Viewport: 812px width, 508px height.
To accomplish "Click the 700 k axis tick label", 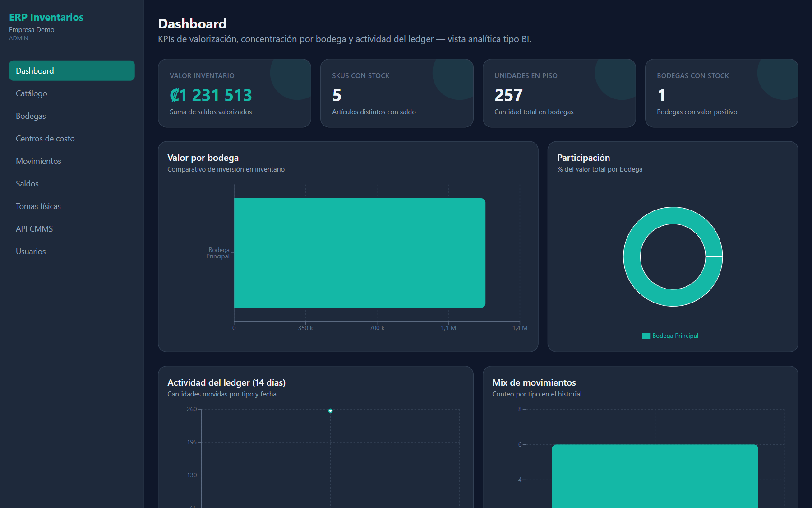I will [x=377, y=328].
